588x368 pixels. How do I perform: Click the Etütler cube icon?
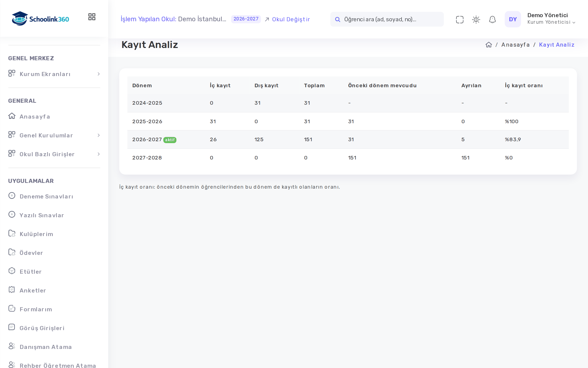12,271
